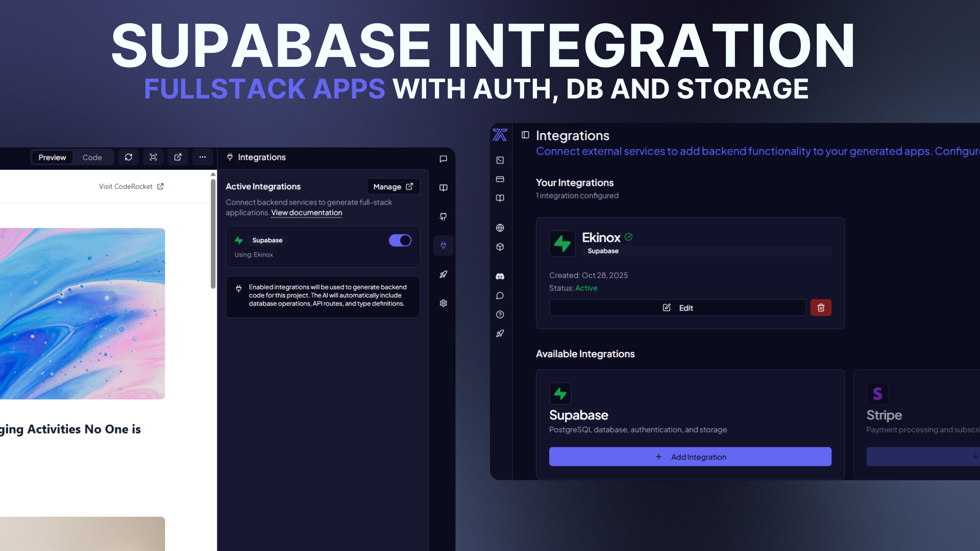
Task: Open the settings gear in the sidebar
Action: click(443, 303)
